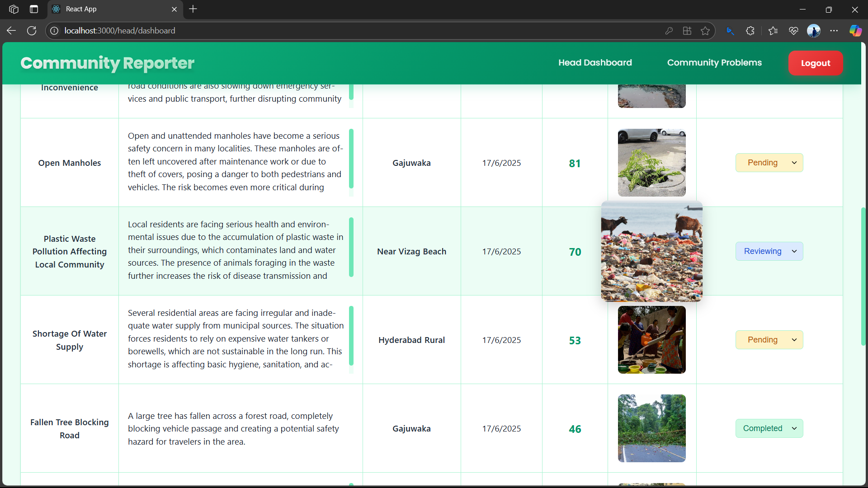Go to Head Dashboard nav item
868x488 pixels.
click(x=595, y=63)
